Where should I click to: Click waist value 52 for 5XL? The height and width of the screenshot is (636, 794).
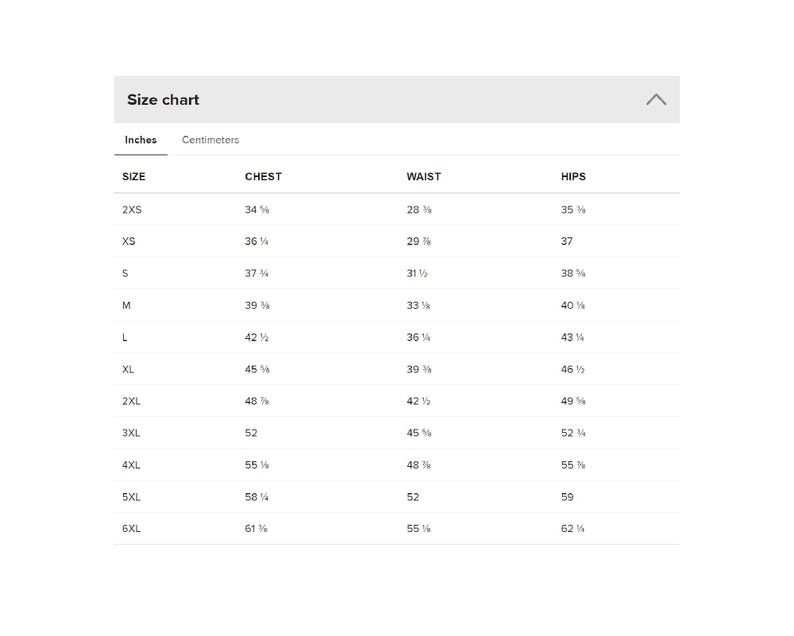coord(413,497)
